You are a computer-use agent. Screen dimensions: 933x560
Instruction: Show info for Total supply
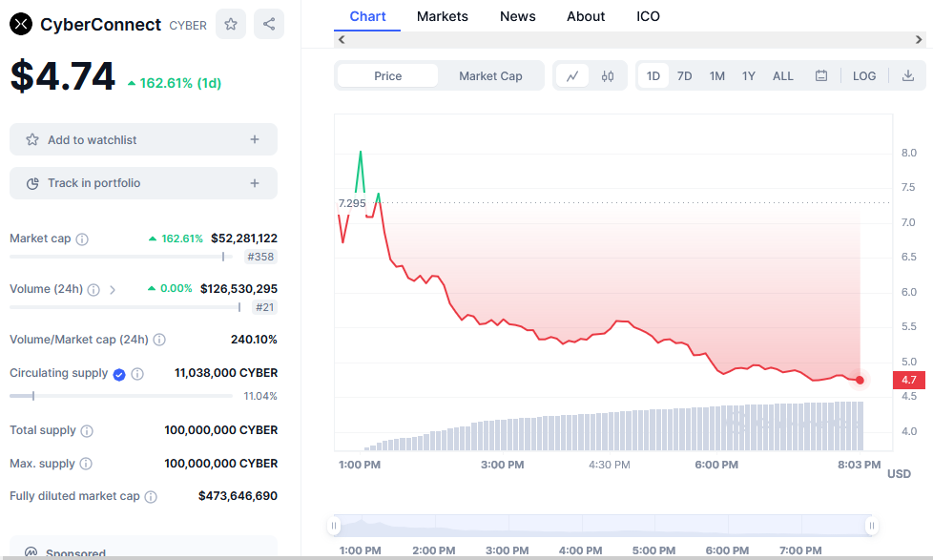click(x=87, y=431)
